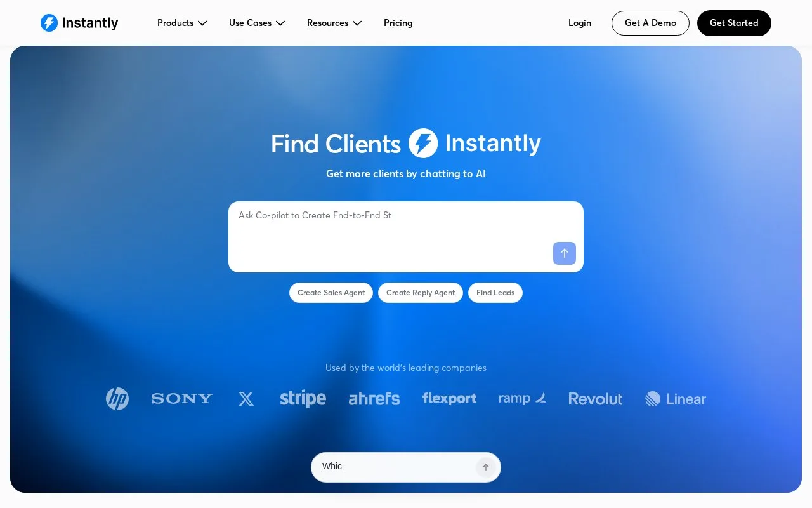The width and height of the screenshot is (812, 508).
Task: Click the HP logo
Action: coord(117,399)
